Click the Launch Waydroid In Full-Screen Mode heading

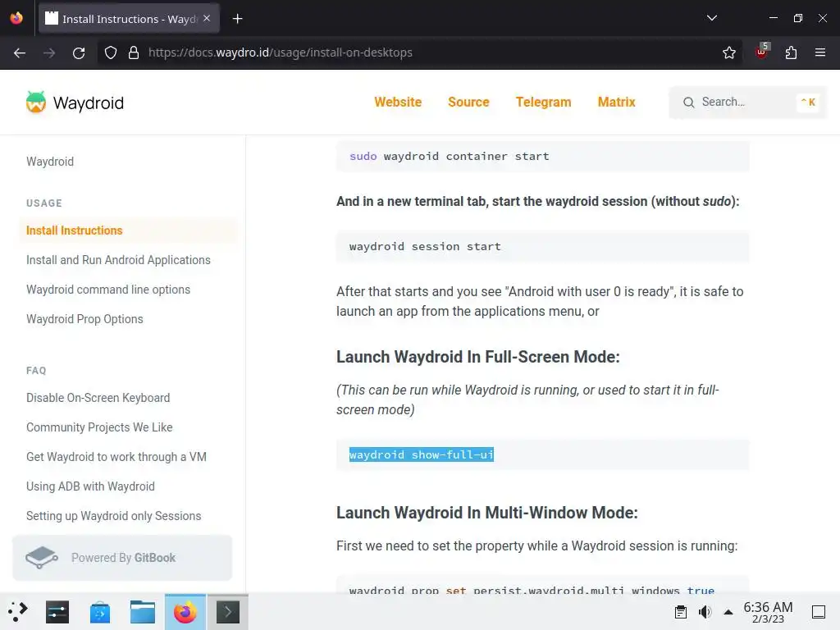pos(478,357)
